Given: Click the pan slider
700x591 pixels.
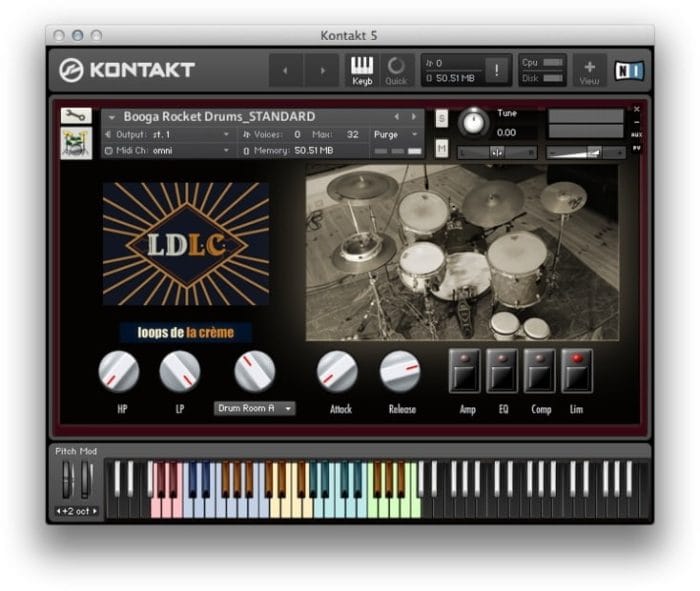Looking at the screenshot, I should tap(497, 153).
